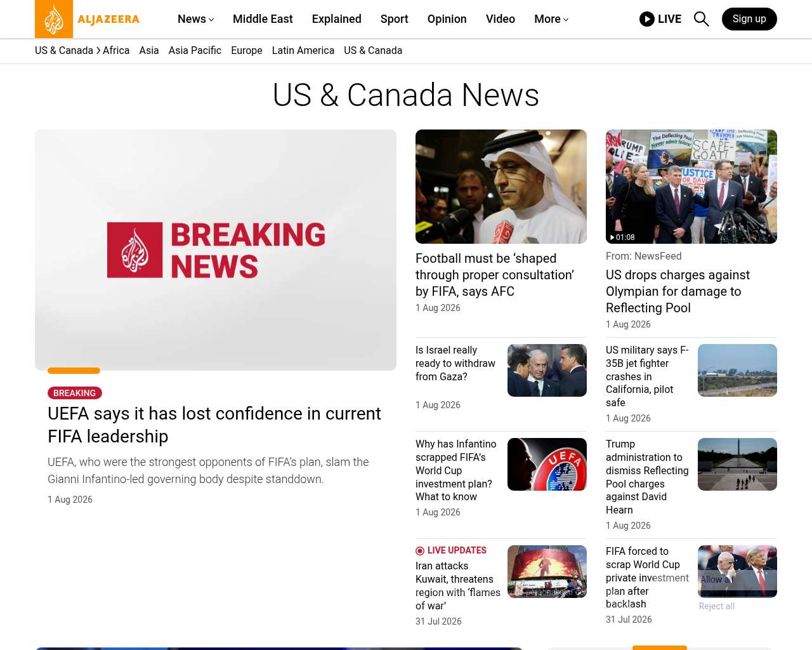Screen dimensions: 812x650
Task: Open the F-35B jet crash article
Action: click(x=647, y=376)
